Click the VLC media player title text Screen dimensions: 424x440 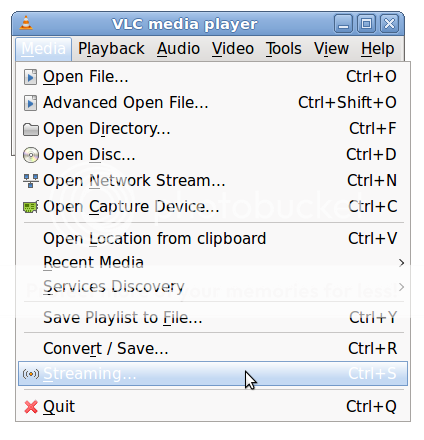tap(185, 24)
